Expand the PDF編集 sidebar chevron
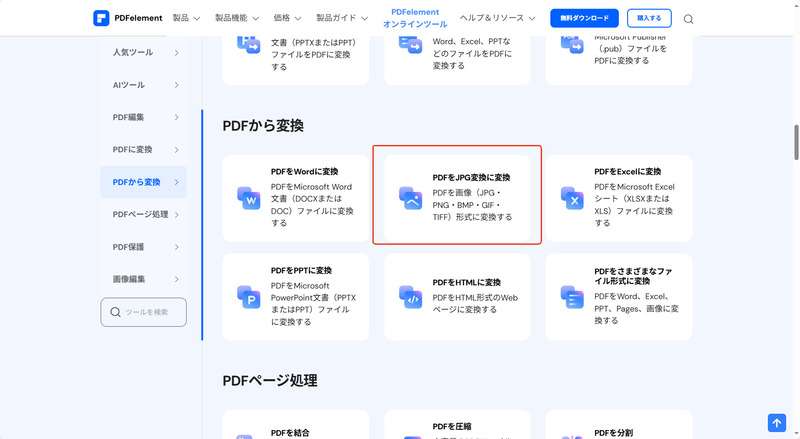800x439 pixels. pyautogui.click(x=177, y=117)
